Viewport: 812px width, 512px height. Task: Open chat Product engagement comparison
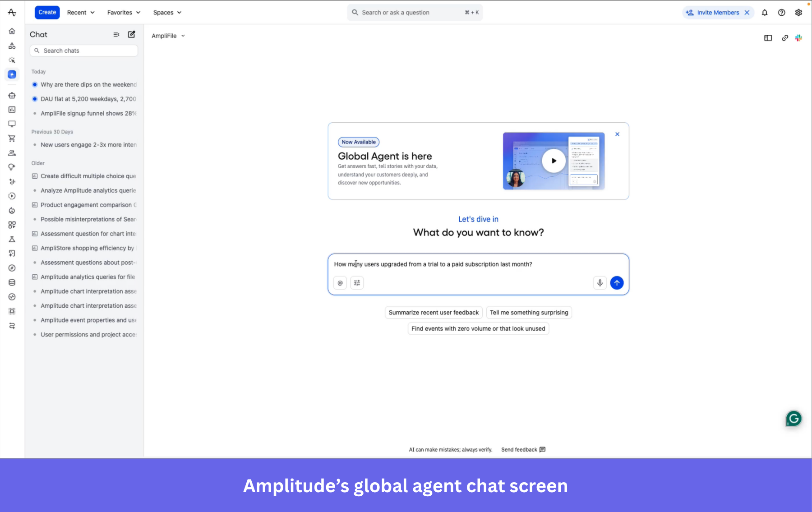coord(84,205)
